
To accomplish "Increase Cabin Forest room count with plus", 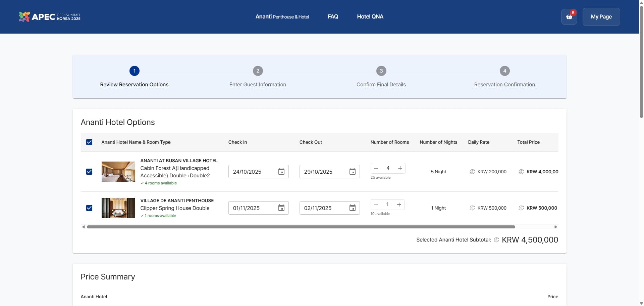I will 400,168.
